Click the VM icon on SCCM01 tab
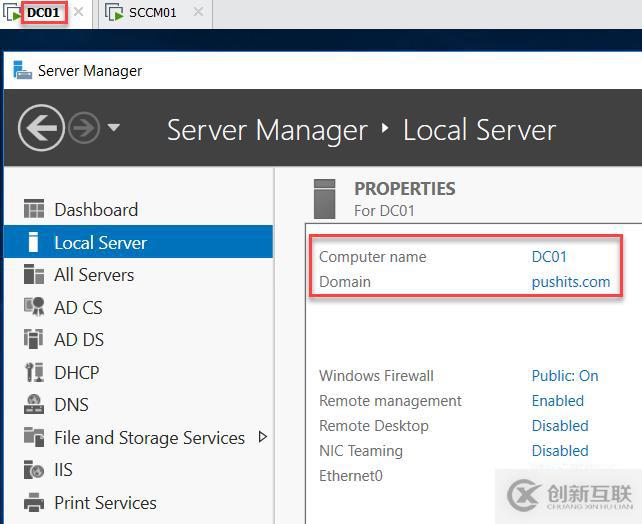 point(114,12)
